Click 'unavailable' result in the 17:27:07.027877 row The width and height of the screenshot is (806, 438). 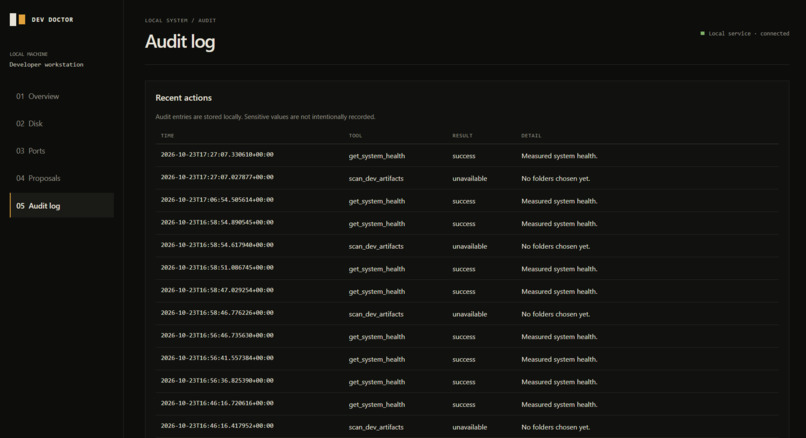470,178
